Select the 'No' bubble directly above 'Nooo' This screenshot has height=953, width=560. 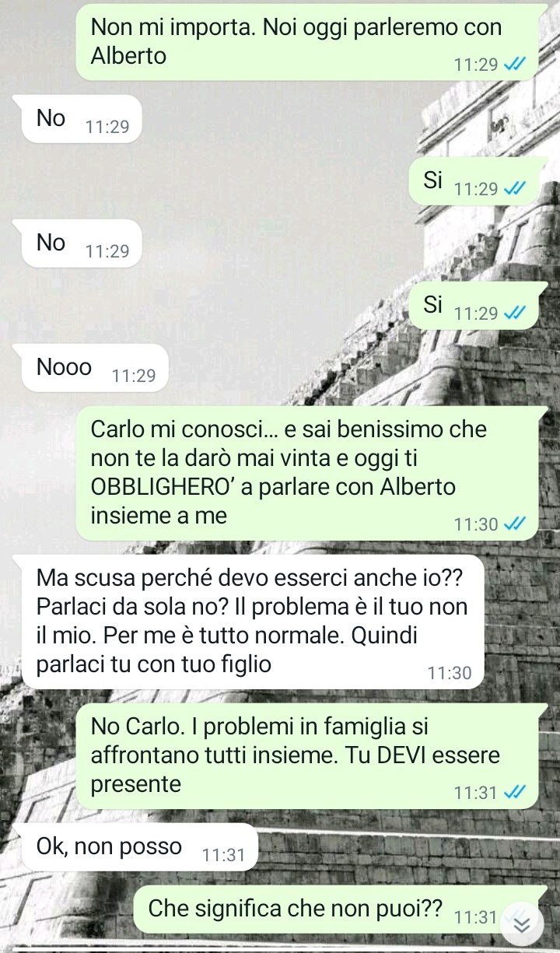point(82,244)
